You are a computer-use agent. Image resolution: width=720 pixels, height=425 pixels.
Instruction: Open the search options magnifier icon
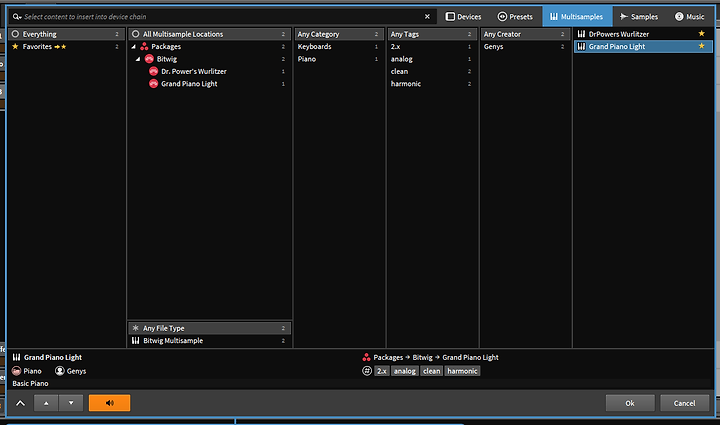17,17
